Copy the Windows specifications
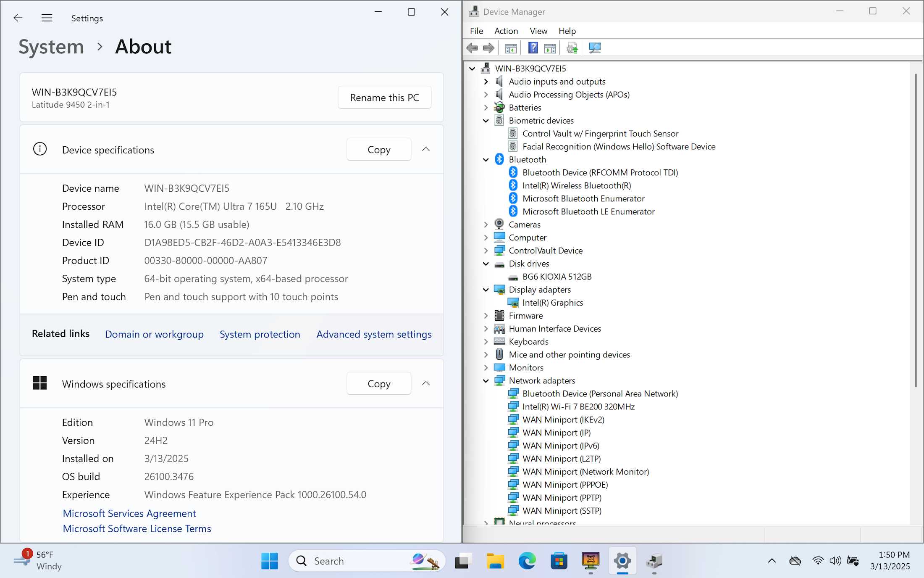Viewport: 924px width, 578px height. tap(379, 383)
